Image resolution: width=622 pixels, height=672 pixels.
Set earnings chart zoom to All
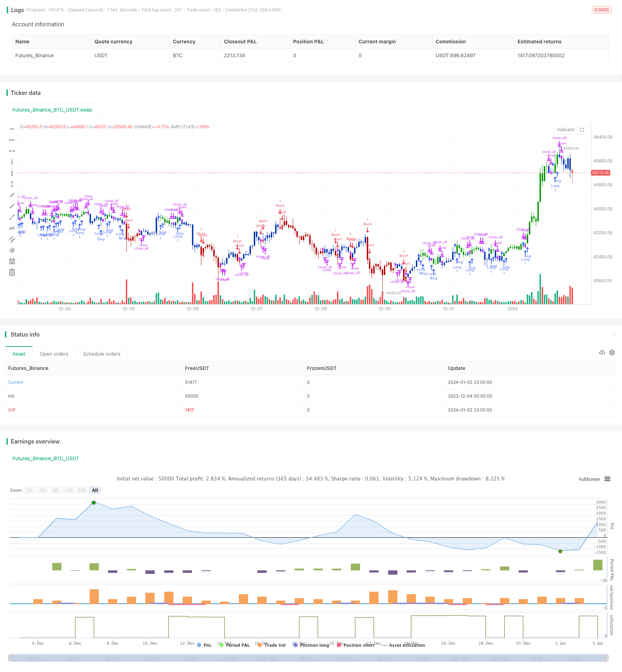point(95,490)
